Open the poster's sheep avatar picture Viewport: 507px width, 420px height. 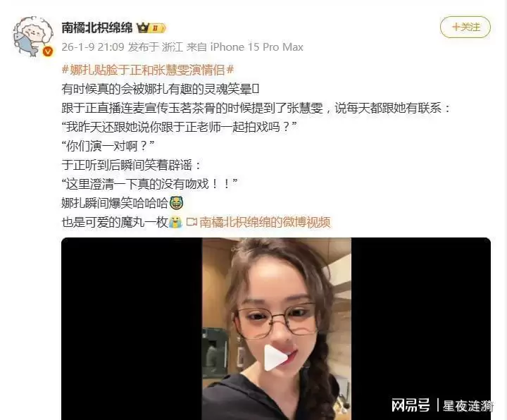pyautogui.click(x=32, y=36)
